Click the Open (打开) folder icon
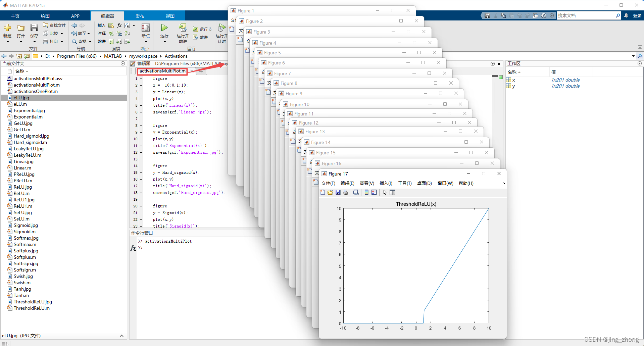 click(x=21, y=28)
